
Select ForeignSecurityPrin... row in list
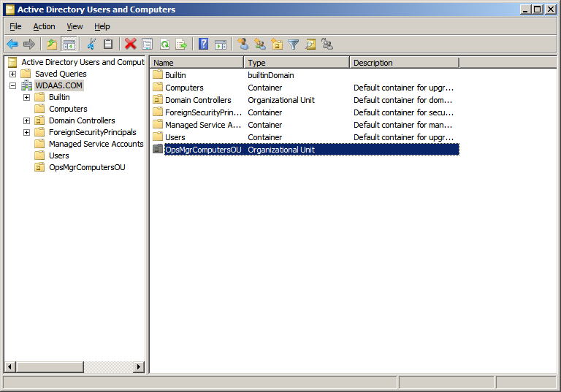point(305,112)
